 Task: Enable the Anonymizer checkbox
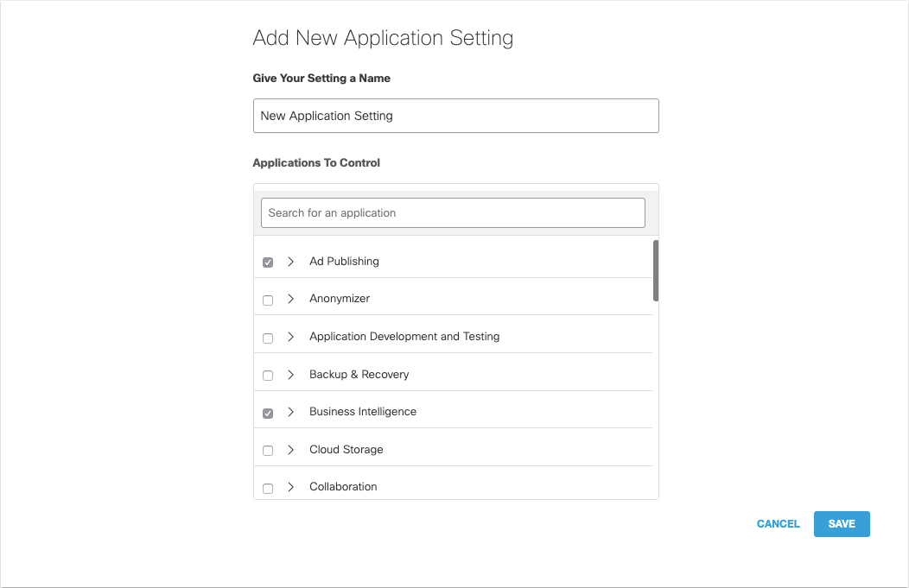[268, 300]
